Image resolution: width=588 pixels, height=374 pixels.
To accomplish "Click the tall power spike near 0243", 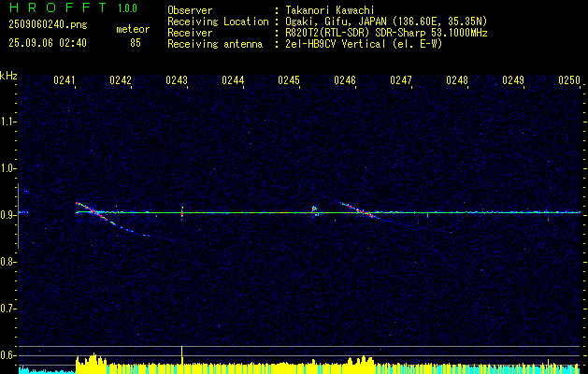I will (x=182, y=354).
